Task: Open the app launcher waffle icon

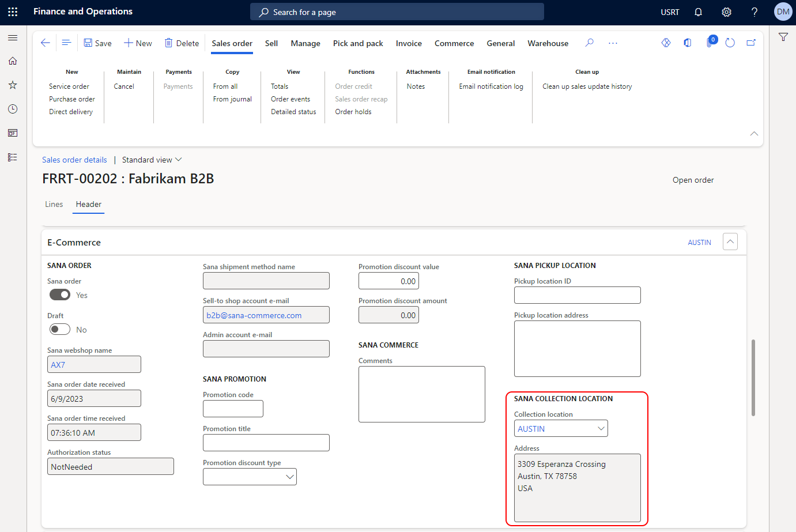Action: click(x=13, y=12)
